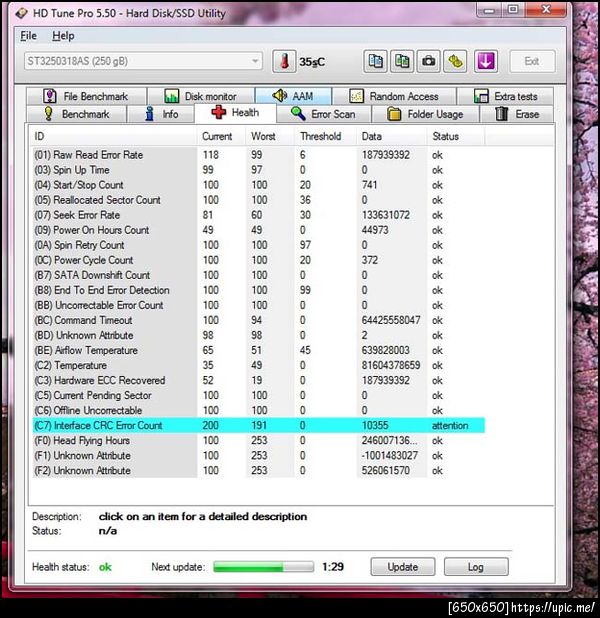The height and width of the screenshot is (618, 600).
Task: Click the 44973 power on hours data value
Action: pyautogui.click(x=375, y=230)
